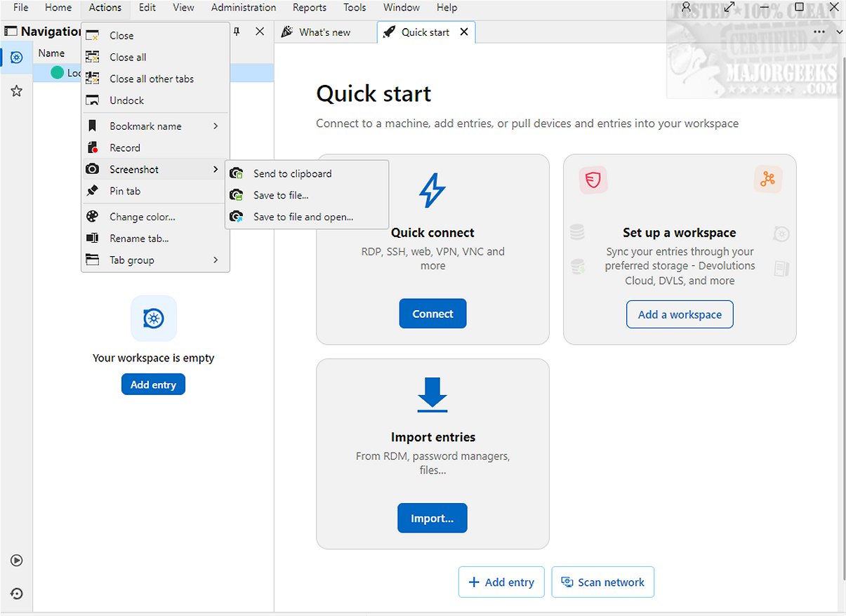Click the blue Connect button
Viewport: 846px width, 616px height.
tap(432, 314)
